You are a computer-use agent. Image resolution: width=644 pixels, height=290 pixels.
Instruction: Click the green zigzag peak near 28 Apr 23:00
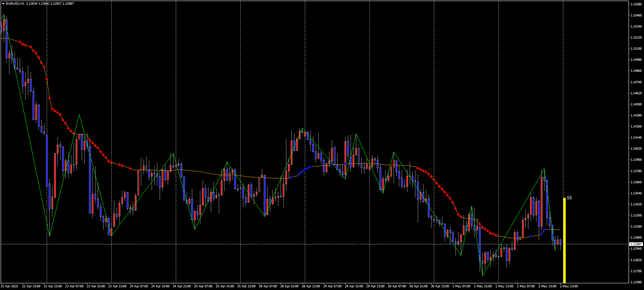coord(303,129)
